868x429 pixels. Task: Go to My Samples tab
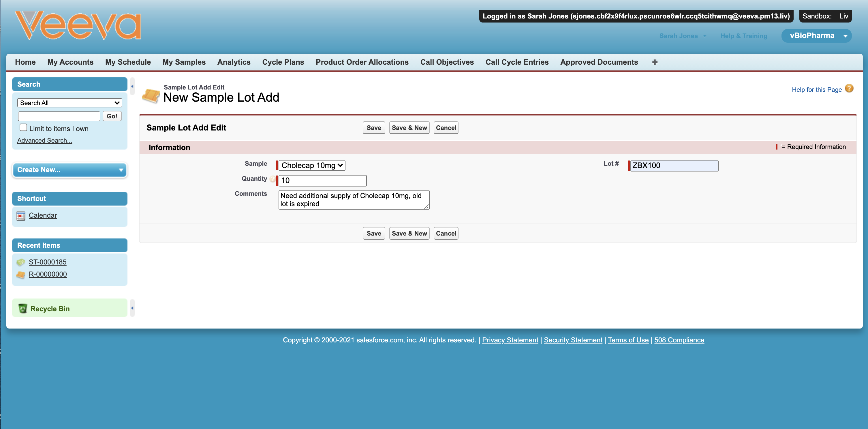pyautogui.click(x=184, y=62)
